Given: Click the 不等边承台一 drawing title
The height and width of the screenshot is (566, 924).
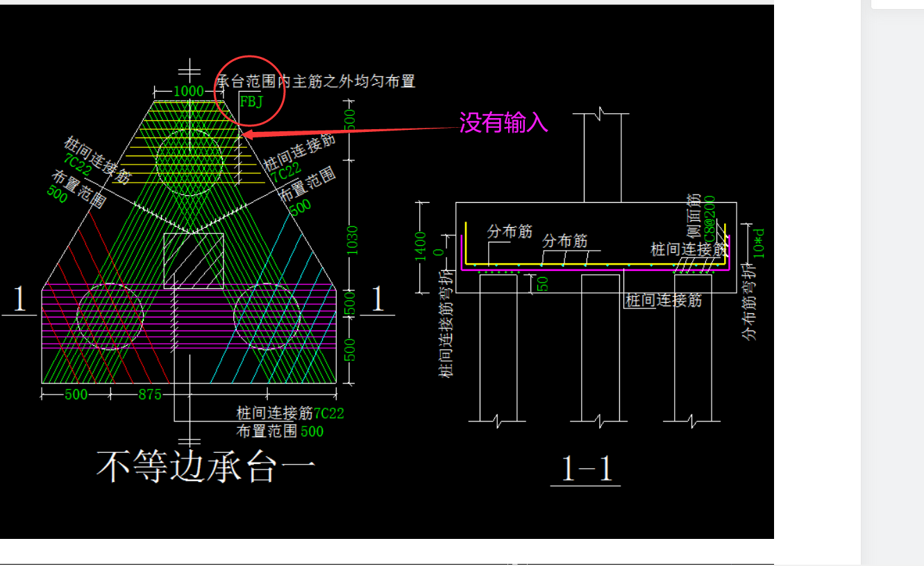Looking at the screenshot, I should pyautogui.click(x=205, y=467).
